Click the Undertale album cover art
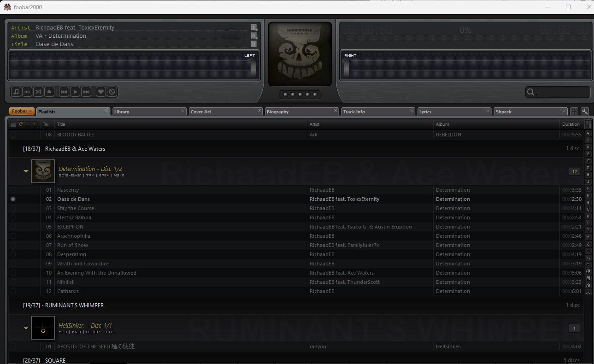This screenshot has height=364, width=594. [300, 54]
